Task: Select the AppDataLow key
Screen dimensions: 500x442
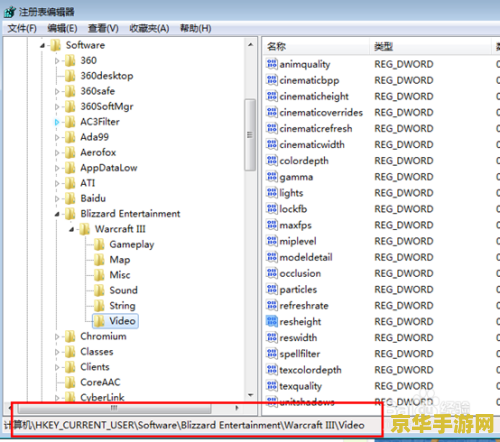Action: pos(109,168)
